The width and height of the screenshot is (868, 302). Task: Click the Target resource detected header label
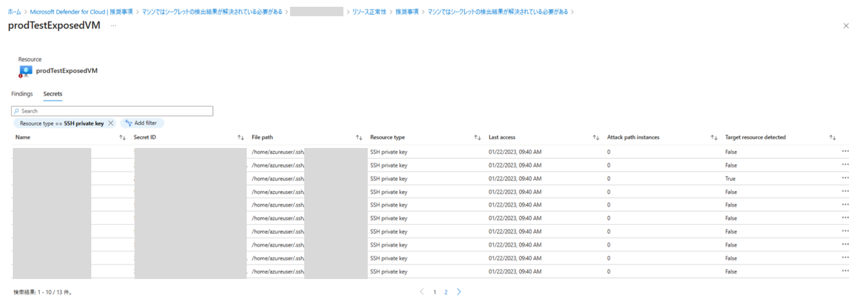[755, 137]
